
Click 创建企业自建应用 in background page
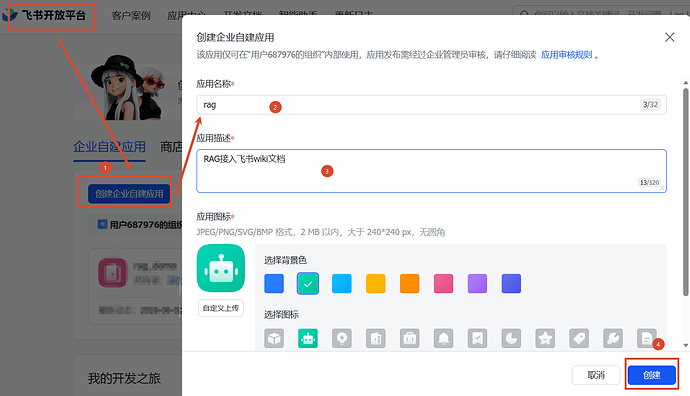pos(129,194)
